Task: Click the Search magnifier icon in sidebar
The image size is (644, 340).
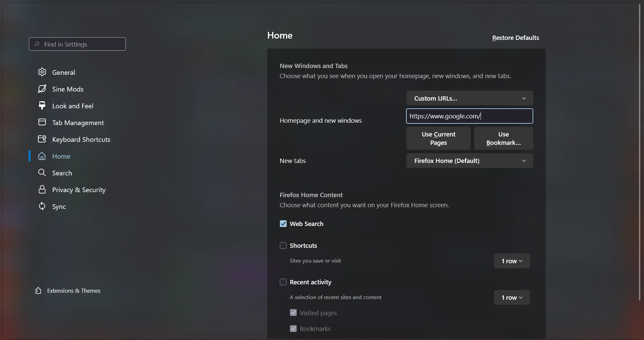Action: tap(42, 173)
